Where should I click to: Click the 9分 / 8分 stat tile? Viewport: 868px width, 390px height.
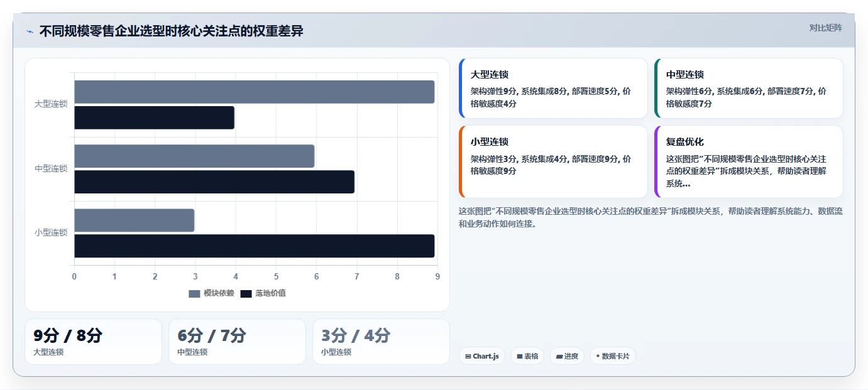93,342
